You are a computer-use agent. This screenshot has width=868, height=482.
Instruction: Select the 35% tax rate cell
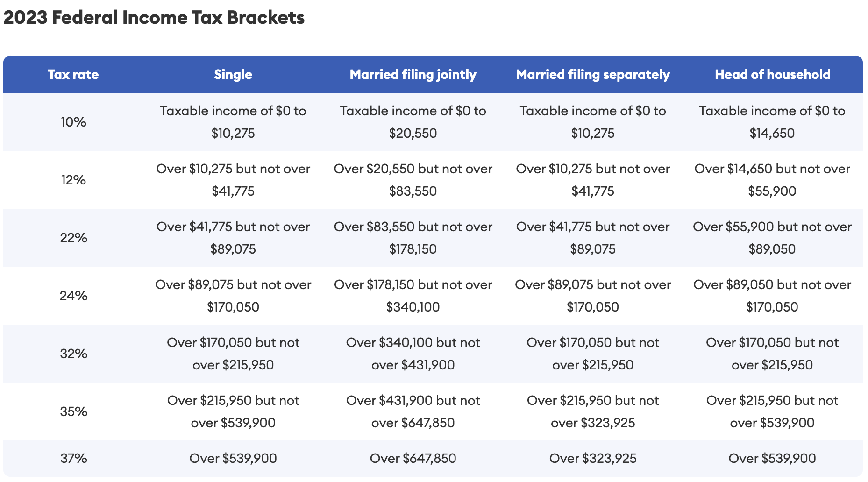[x=73, y=412]
